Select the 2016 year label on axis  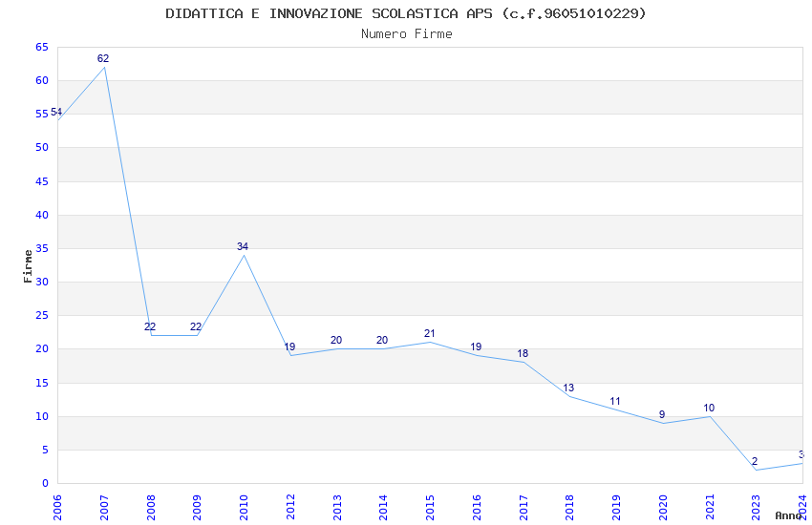(477, 507)
